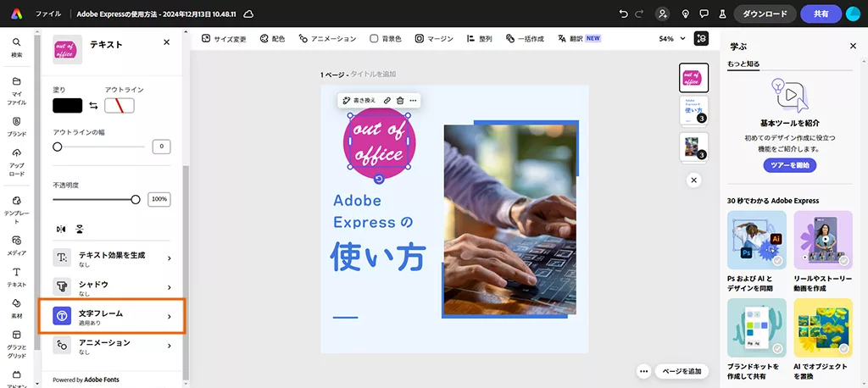The image size is (868, 388).
Task: Open the ブランド sidebar panel
Action: [17, 127]
